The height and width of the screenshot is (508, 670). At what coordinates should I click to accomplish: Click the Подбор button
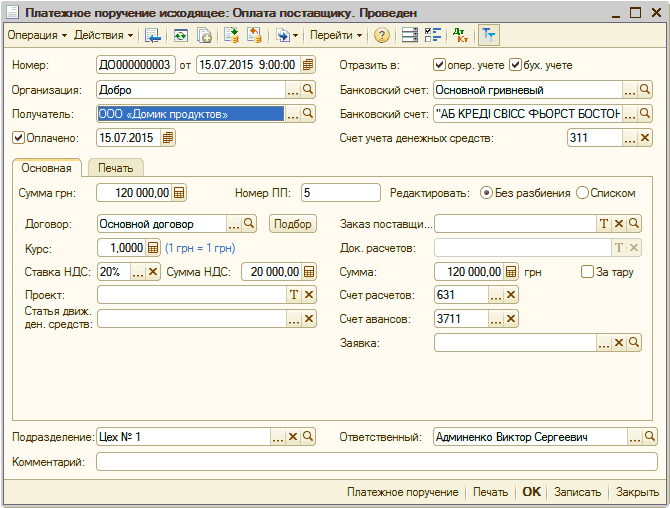[292, 224]
